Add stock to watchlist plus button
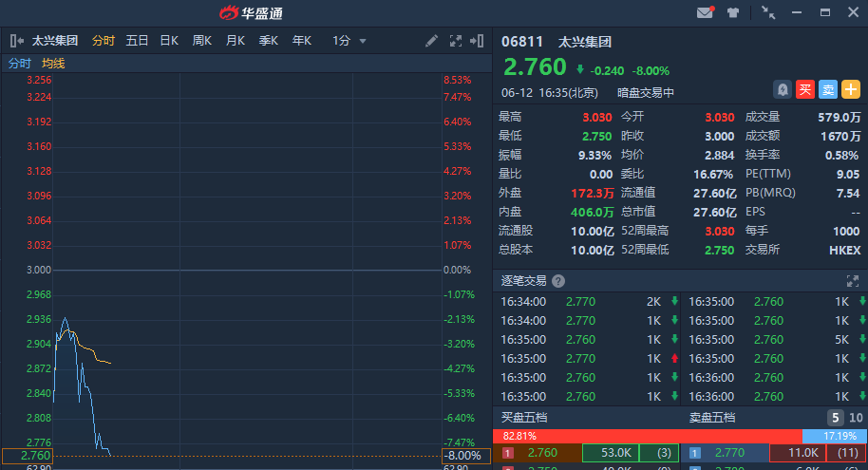Viewport: 868px width, 470px height. 850,89
